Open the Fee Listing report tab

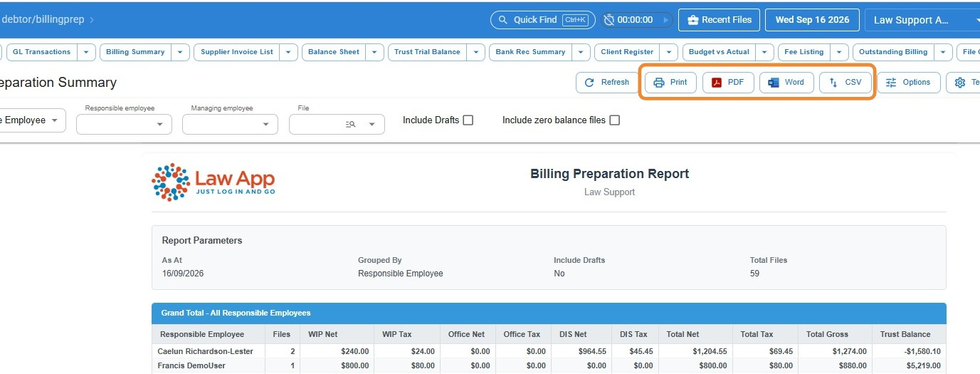click(x=804, y=52)
